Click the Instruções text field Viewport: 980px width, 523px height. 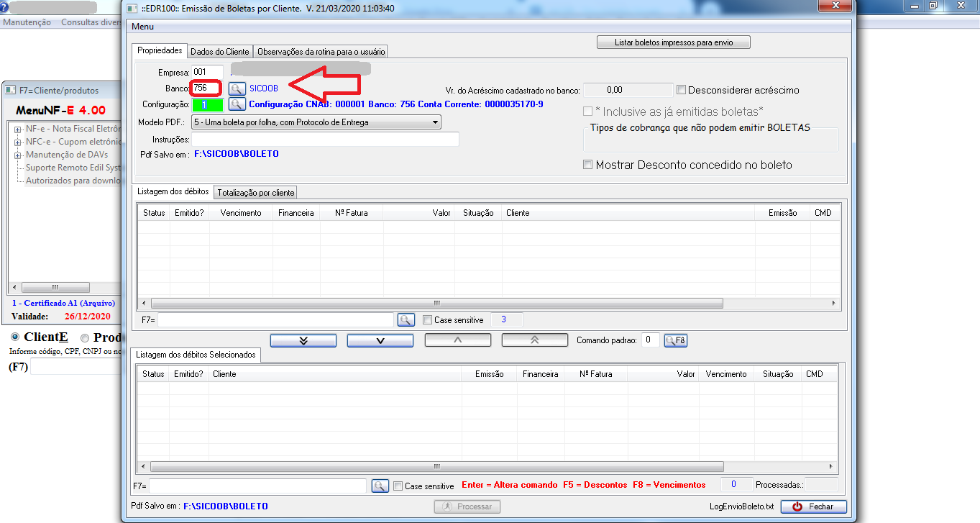coord(325,140)
